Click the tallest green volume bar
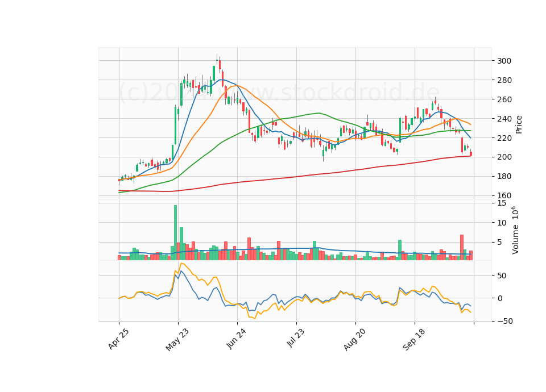The image size is (546, 392). (x=175, y=232)
